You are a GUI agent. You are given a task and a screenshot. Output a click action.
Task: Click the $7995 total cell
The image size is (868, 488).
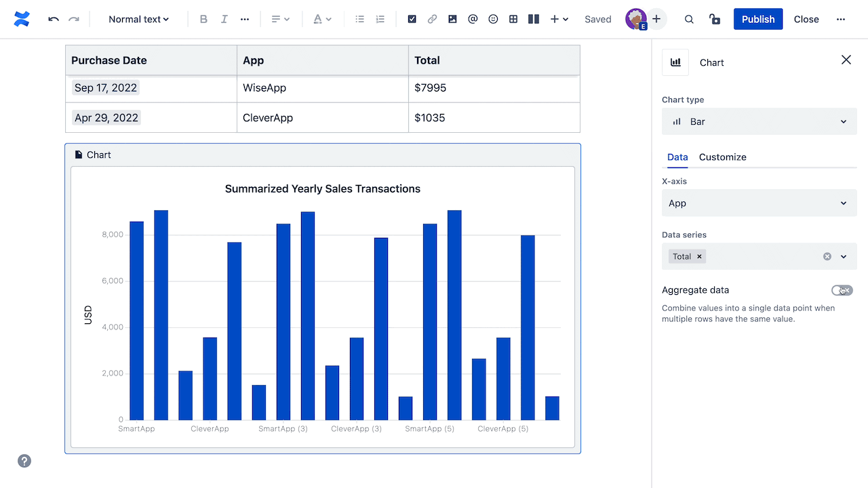(494, 87)
